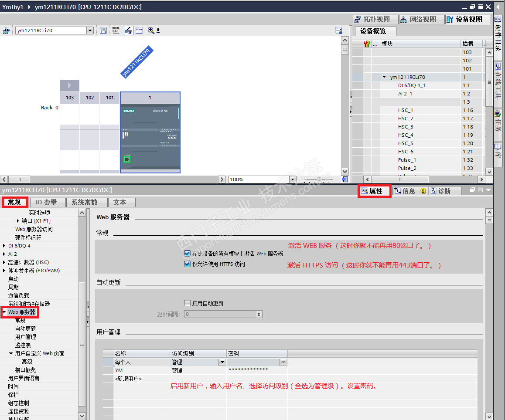Select the 常规 properties tab
This screenshot has height=420, width=505.
pyautogui.click(x=15, y=202)
